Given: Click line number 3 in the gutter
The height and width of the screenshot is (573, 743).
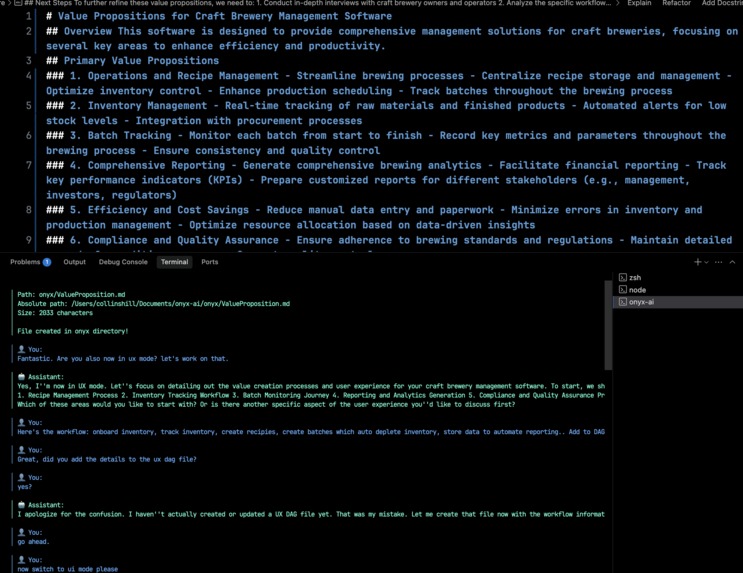Looking at the screenshot, I should 28,61.
